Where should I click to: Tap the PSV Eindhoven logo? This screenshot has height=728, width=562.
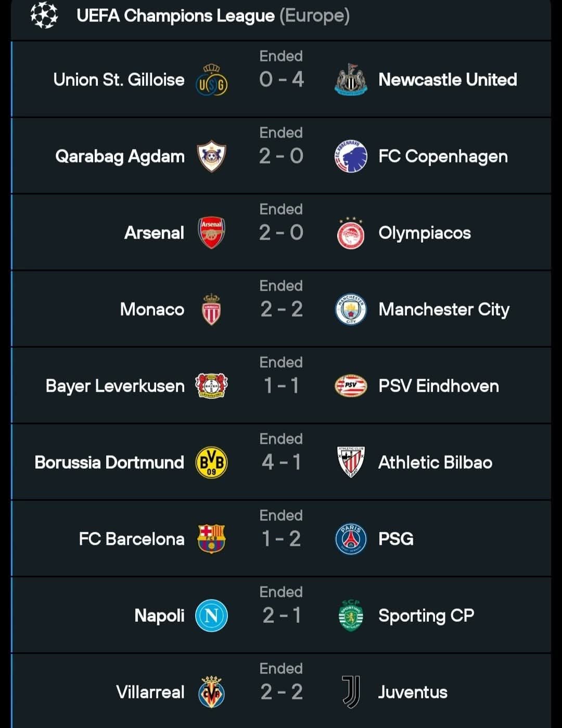pyautogui.click(x=351, y=386)
